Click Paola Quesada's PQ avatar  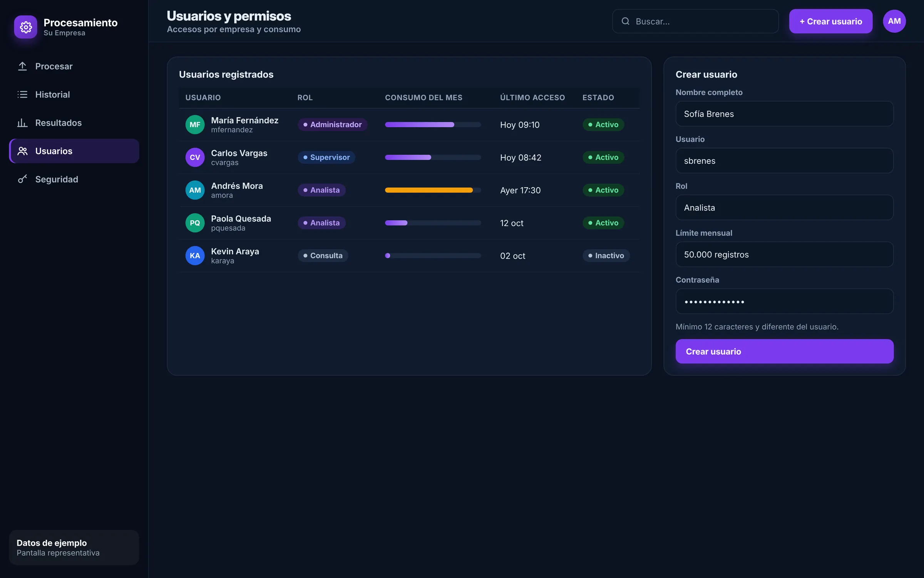click(195, 223)
